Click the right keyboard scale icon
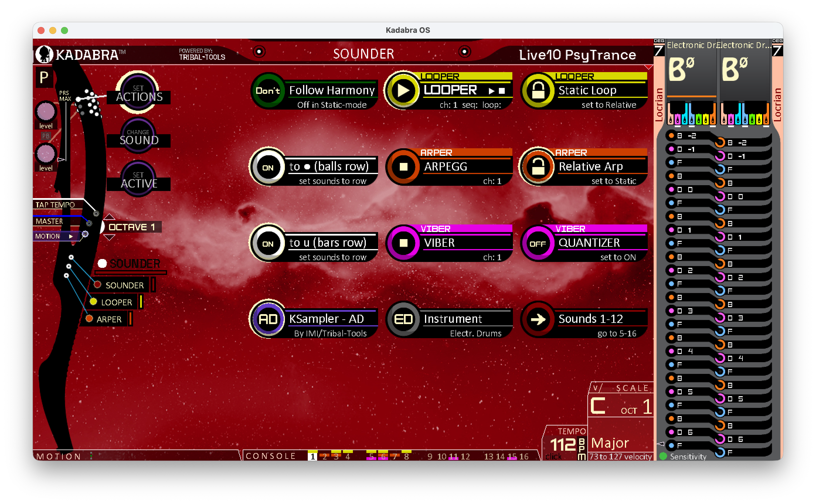The image size is (816, 504). pos(745,113)
